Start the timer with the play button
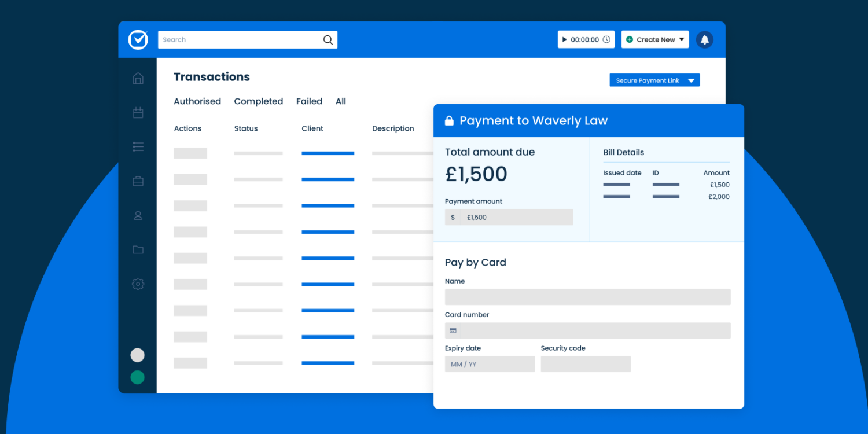The image size is (868, 434). (x=564, y=39)
